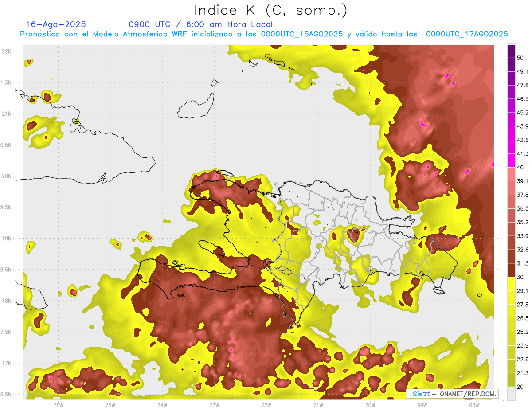Click the colorbar value '39.1'
Screen dimensions: 532x411
522,181
